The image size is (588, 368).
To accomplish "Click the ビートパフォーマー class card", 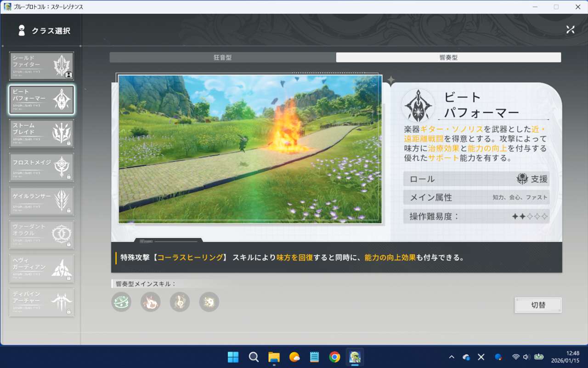I will pyautogui.click(x=41, y=99).
